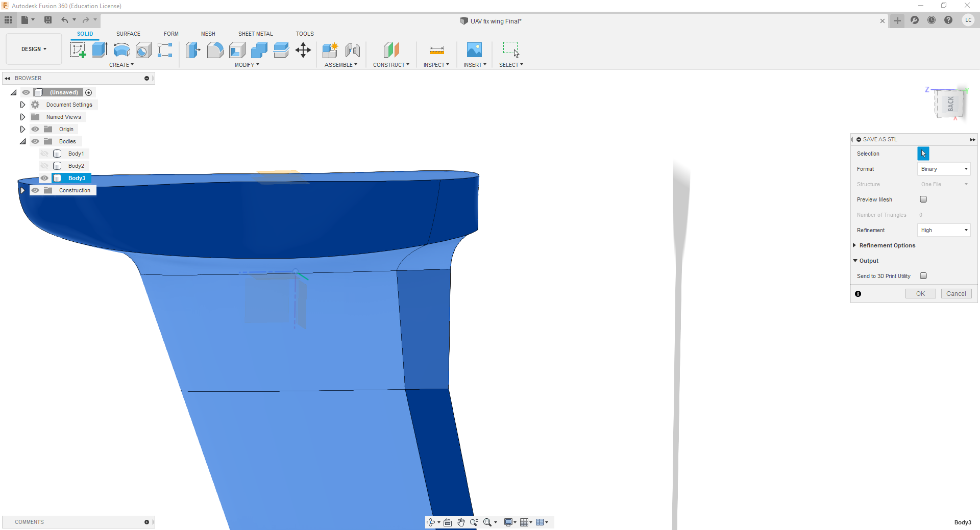
Task: Click the Save icon in toolbar
Action: [48, 20]
